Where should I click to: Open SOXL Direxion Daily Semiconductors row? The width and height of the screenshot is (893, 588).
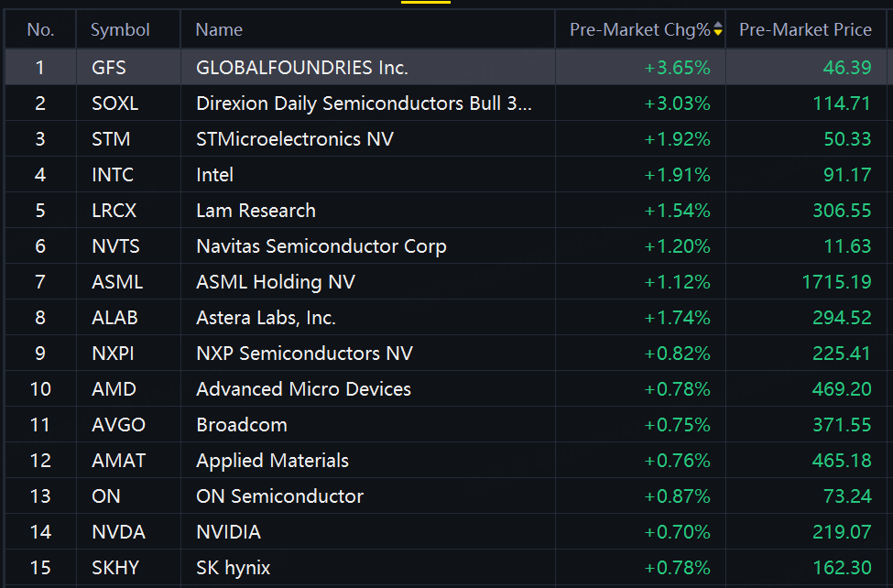coord(446,103)
